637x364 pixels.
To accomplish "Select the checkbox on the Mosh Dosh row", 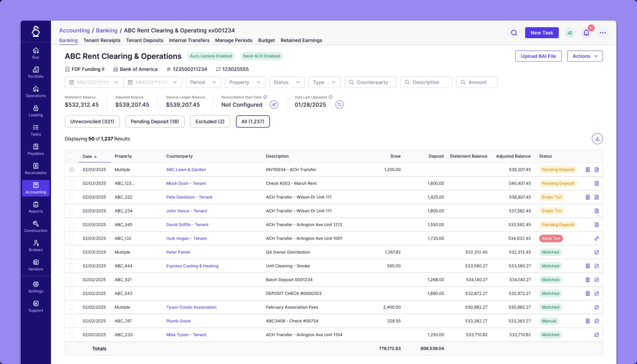I will pos(71,183).
